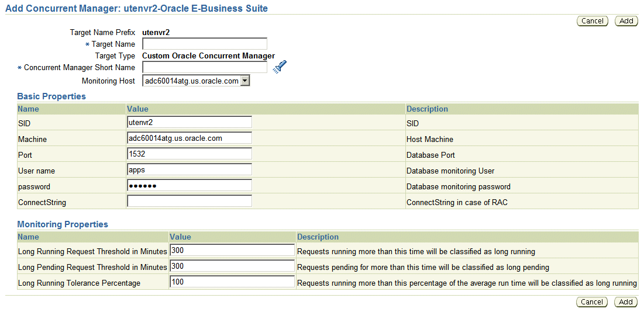Click the Machine value field
Viewport: 644px width, 312px height.
coord(190,138)
